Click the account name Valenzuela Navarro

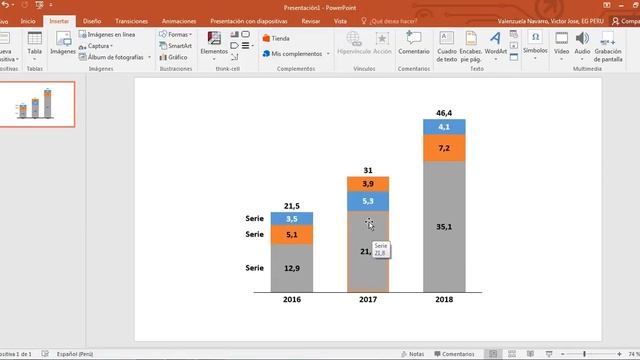550,21
